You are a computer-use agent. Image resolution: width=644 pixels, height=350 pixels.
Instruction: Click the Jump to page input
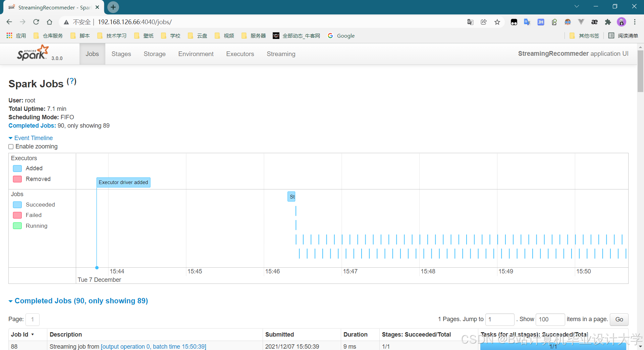pos(500,319)
